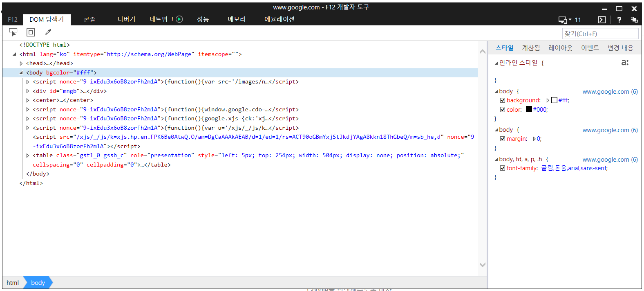Expand the background shorthand property triangle
644x291 pixels.
548,100
